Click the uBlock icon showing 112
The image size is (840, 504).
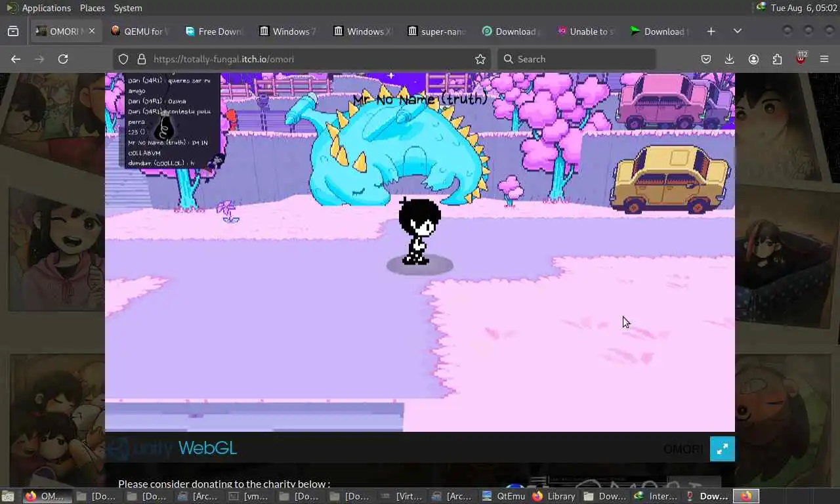coord(801,58)
